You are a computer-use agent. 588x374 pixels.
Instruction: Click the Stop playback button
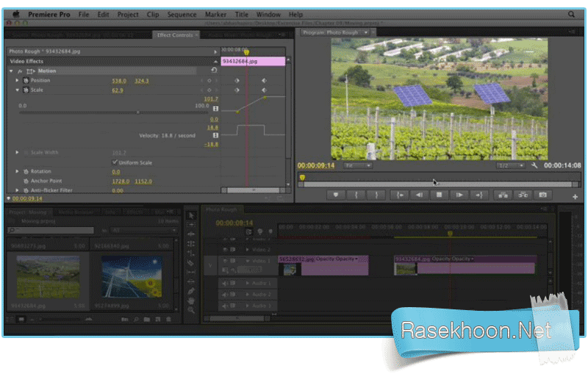439,195
